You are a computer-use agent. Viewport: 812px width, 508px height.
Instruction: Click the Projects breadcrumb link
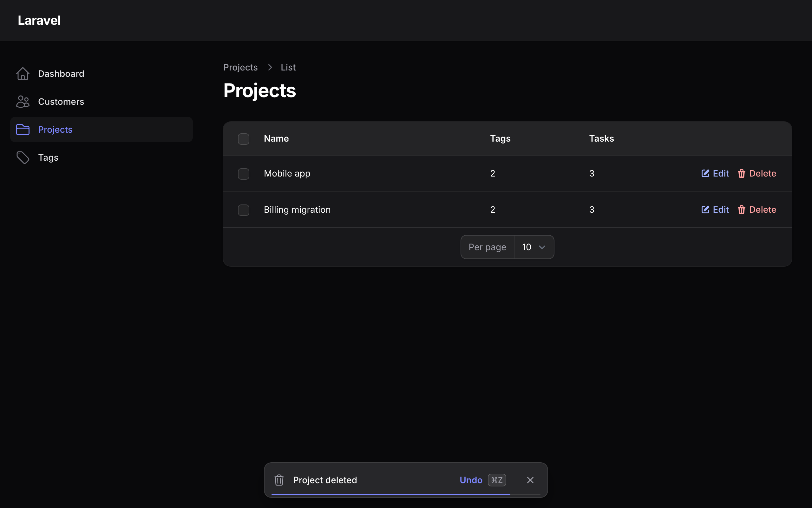(240, 67)
